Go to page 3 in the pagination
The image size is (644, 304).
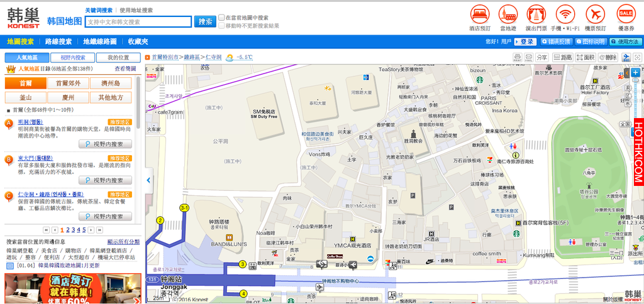[x=73, y=230]
